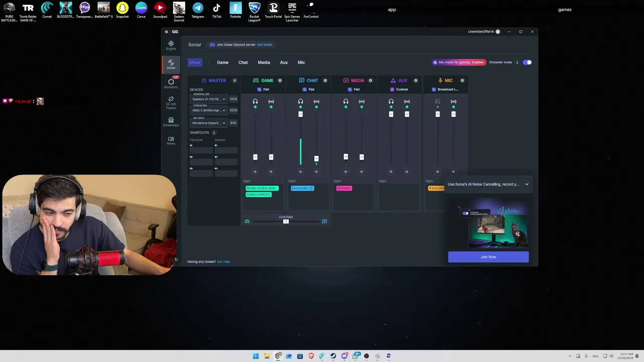Screen dimensions: 644x362
Task: Open CHAT channel settings gear
Action: 325,80
